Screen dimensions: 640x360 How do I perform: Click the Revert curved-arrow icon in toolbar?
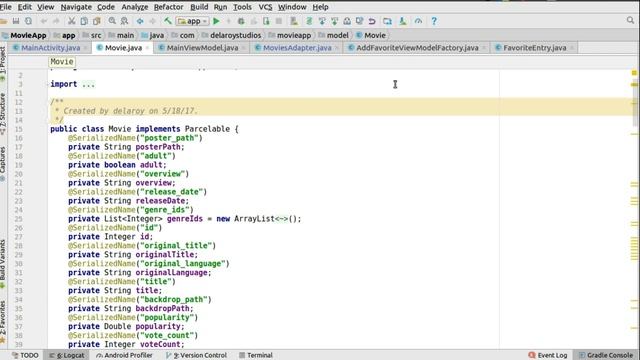tap(372, 21)
